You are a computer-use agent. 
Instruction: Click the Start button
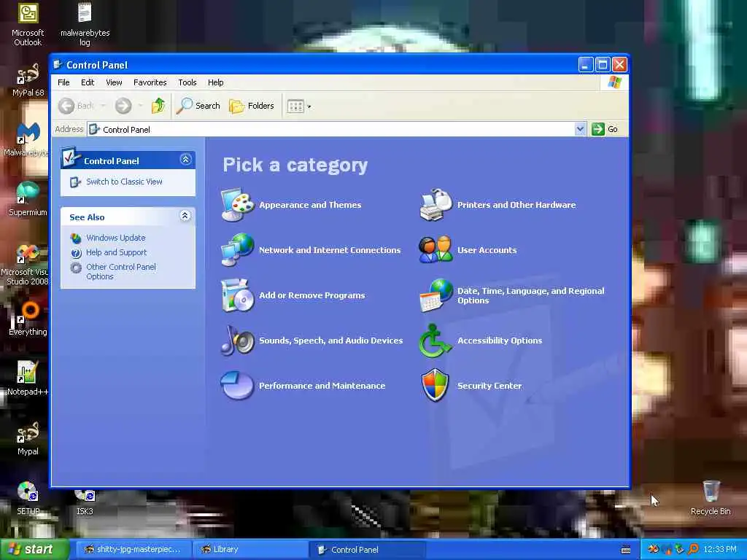pos(34,550)
